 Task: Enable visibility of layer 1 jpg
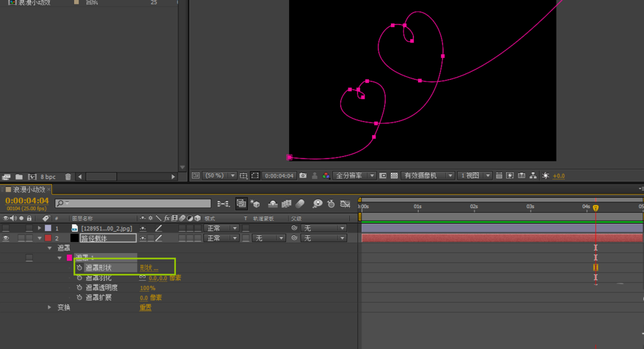[6, 228]
